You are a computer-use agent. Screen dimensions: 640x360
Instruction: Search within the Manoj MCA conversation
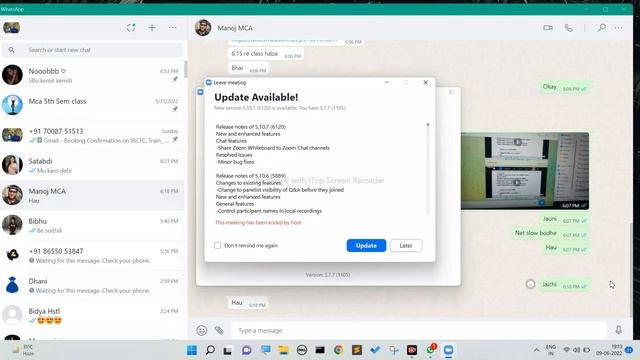(x=602, y=28)
